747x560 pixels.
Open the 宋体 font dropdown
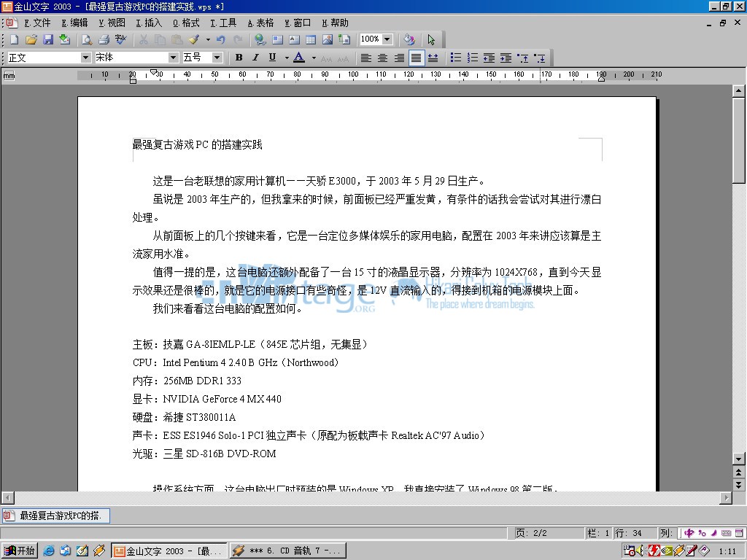point(174,58)
